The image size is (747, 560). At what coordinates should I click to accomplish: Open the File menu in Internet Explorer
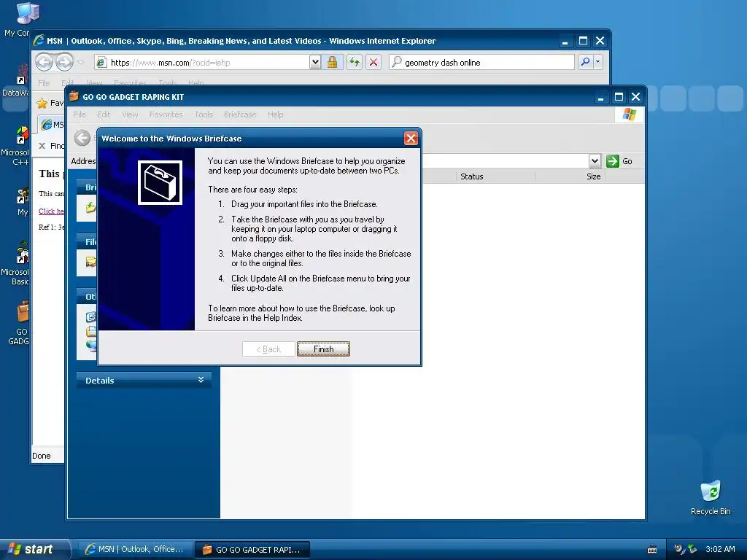pyautogui.click(x=44, y=83)
